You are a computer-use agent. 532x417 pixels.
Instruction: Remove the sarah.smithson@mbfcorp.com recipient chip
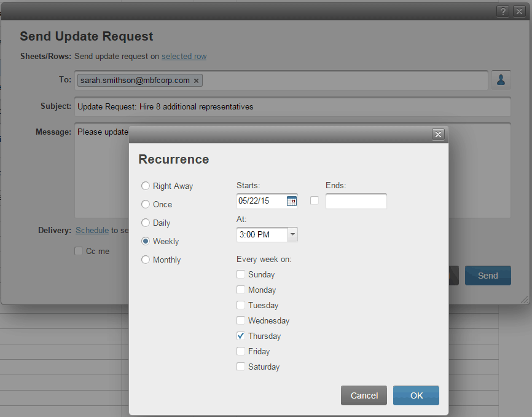point(195,80)
